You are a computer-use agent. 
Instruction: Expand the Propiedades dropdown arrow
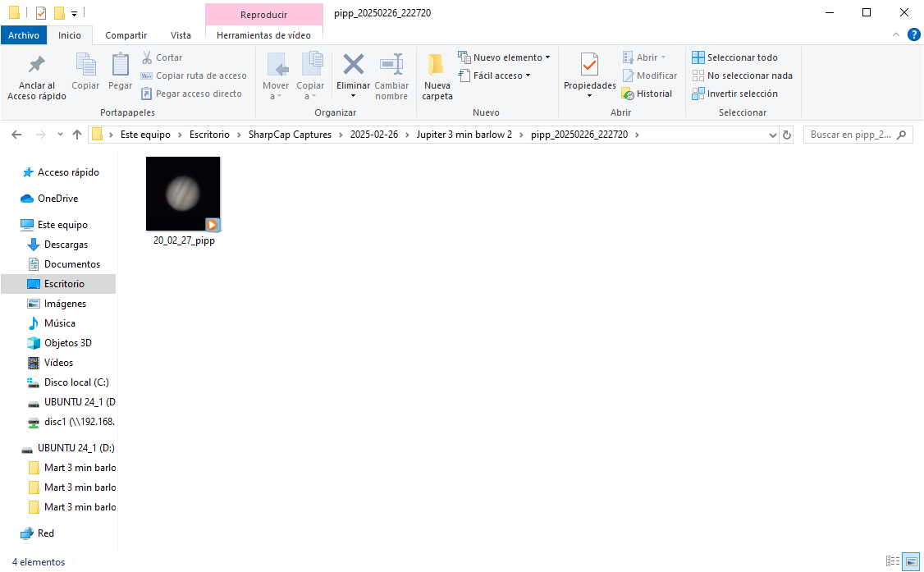point(589,96)
